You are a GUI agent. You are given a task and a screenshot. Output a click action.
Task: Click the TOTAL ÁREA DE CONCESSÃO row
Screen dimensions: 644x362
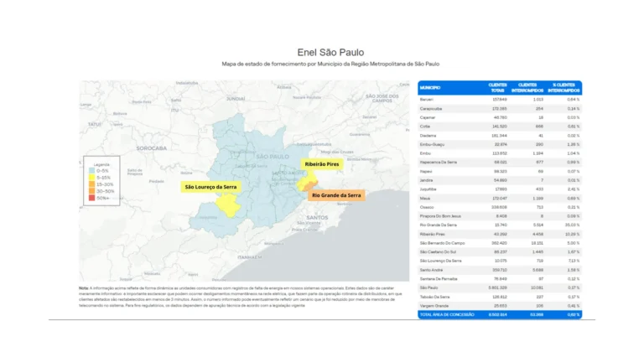[x=499, y=315]
